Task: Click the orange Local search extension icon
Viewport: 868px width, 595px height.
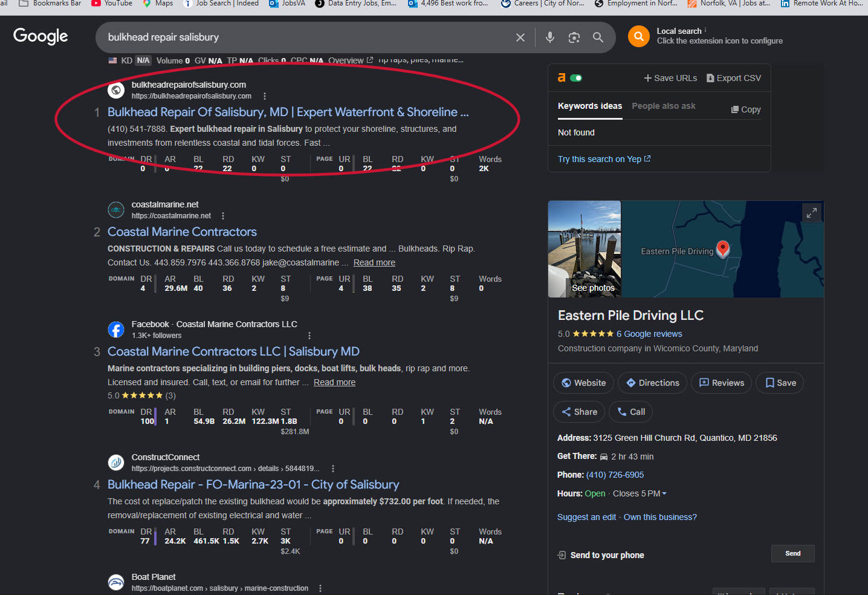Action: [639, 36]
